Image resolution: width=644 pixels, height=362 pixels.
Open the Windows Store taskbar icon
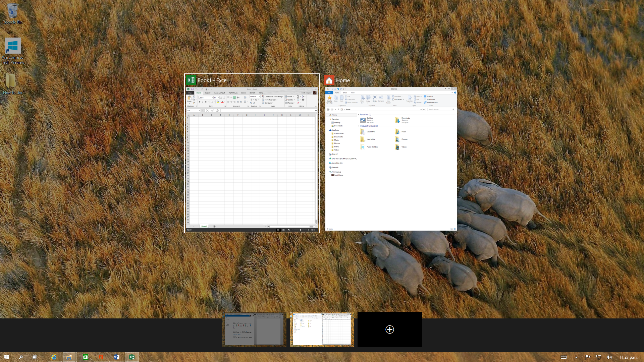click(x=85, y=357)
